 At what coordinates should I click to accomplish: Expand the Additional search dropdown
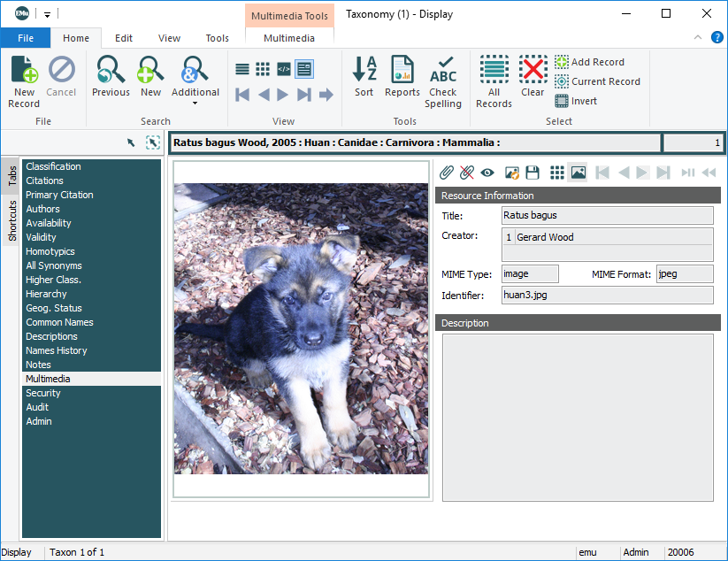point(195,102)
